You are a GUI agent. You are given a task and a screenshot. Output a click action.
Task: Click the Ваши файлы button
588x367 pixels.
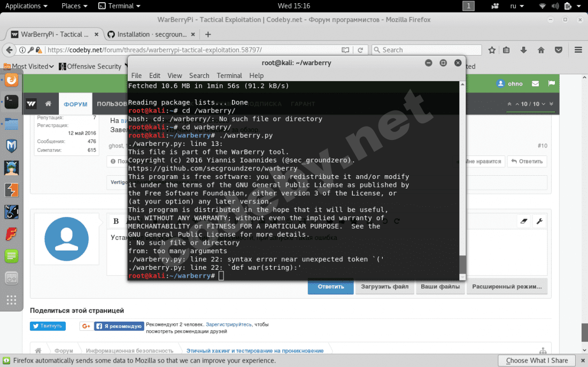click(440, 287)
